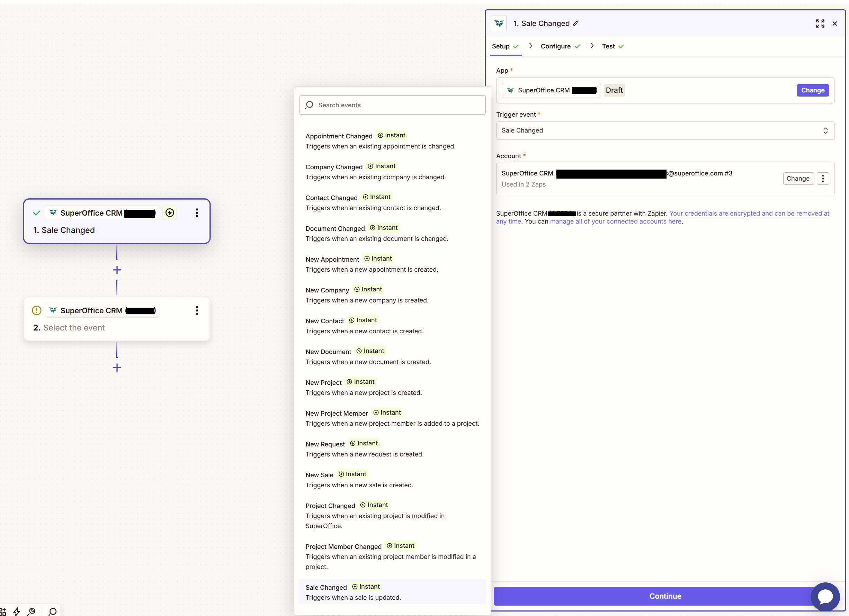Click the search icon in the events panel
The image size is (849, 616).
click(x=310, y=105)
